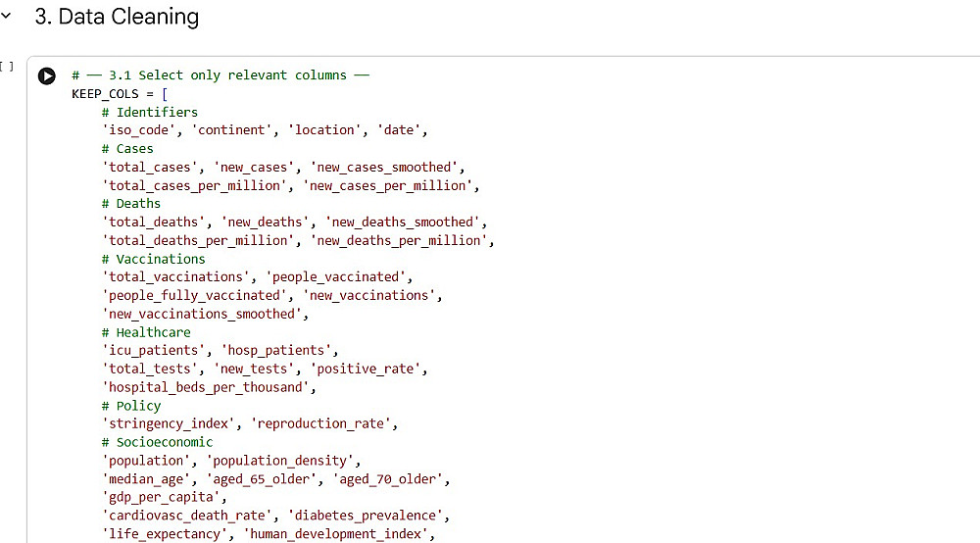Click the 'new_cases_smoothed' string
980x543 pixels.
pyautogui.click(x=384, y=167)
